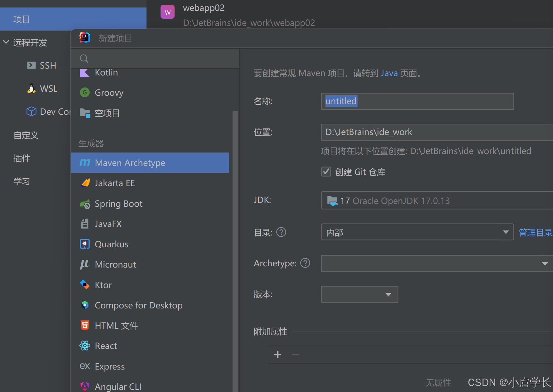Select the Maven Archetype generator label
The width and height of the screenshot is (553, 392).
(130, 163)
